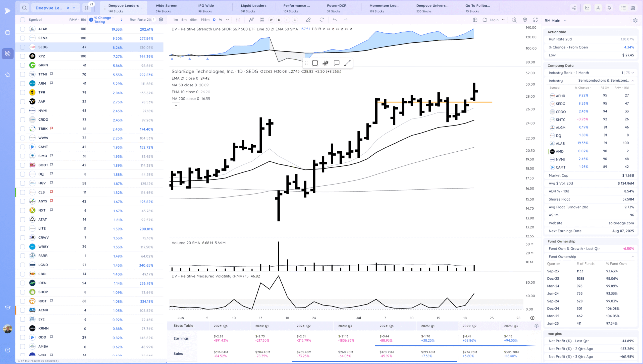Click the refresh chart icon
This screenshot has width=643, height=364.
(x=321, y=20)
